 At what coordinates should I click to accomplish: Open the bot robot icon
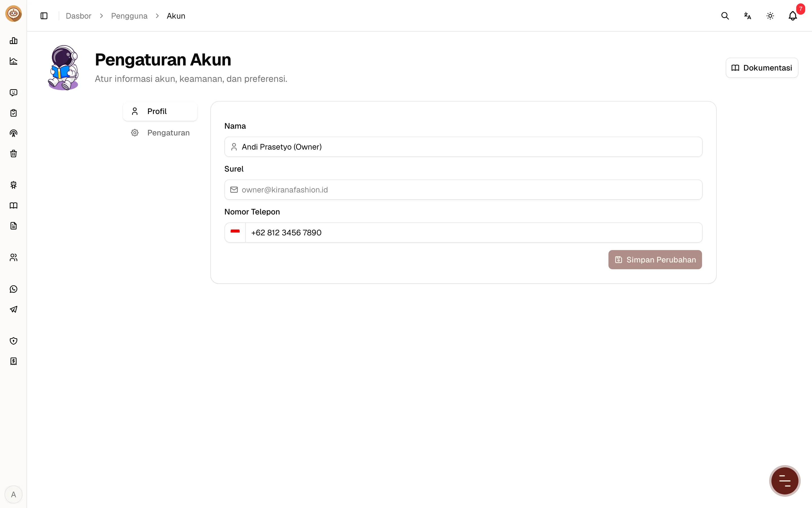(x=14, y=185)
